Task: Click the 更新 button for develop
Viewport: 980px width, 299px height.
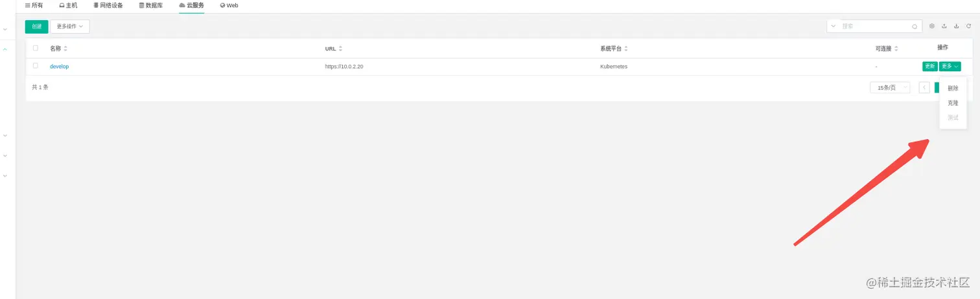Action: [929, 66]
